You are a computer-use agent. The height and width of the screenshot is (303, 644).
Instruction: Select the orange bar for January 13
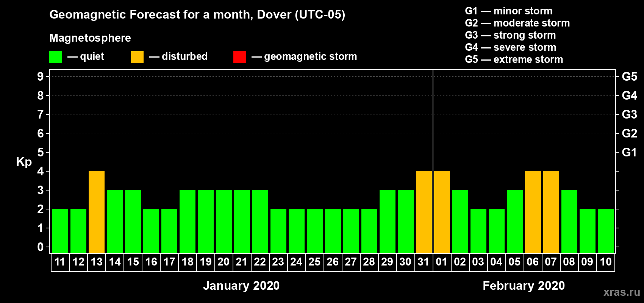pos(97,212)
